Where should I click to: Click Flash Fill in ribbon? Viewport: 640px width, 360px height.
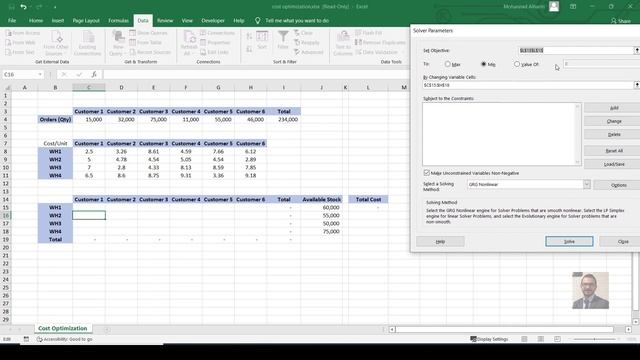click(x=369, y=33)
